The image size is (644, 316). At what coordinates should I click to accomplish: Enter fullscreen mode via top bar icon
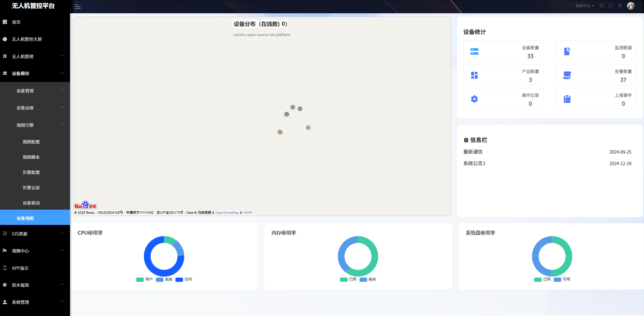[x=611, y=6]
